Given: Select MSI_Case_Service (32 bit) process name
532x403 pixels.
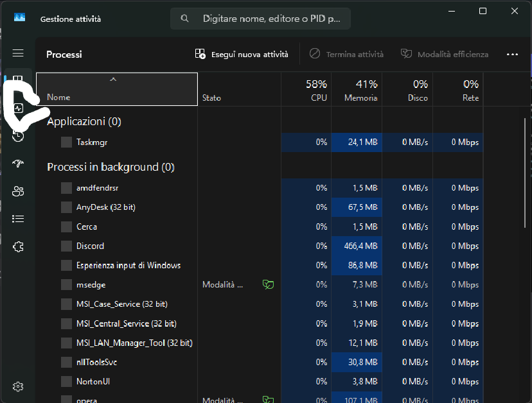Looking at the screenshot, I should tap(122, 304).
